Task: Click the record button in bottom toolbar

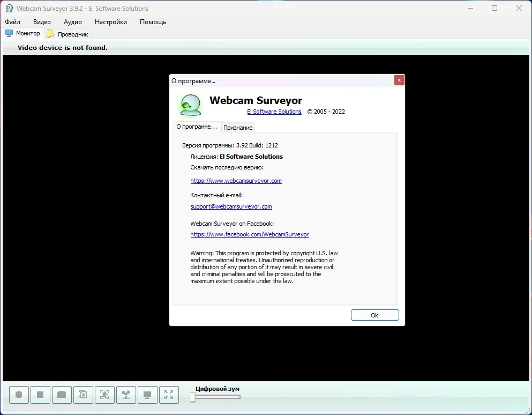Action: coord(19,395)
